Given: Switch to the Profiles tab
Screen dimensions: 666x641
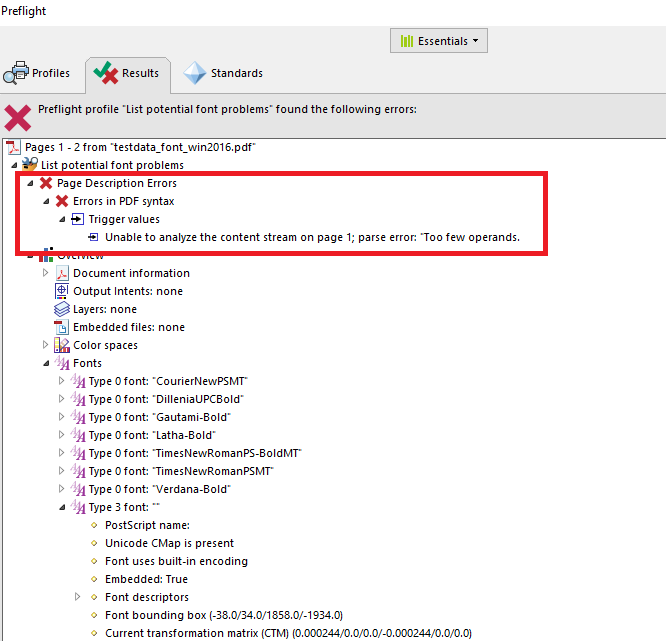Looking at the screenshot, I should (38, 73).
